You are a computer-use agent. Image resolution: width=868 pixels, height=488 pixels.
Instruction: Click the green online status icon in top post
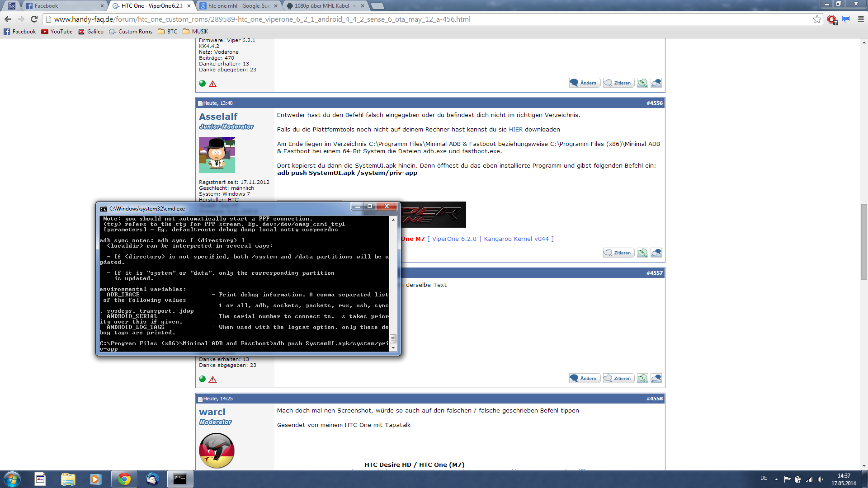pyautogui.click(x=203, y=83)
